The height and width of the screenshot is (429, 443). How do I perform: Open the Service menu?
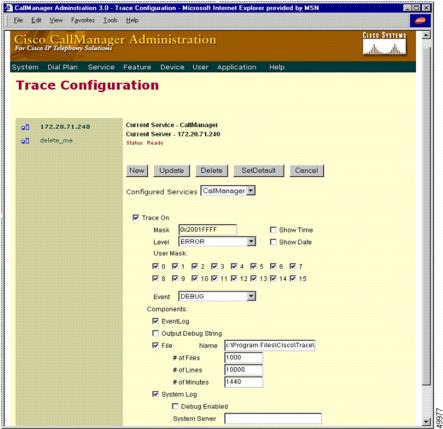[x=101, y=67]
